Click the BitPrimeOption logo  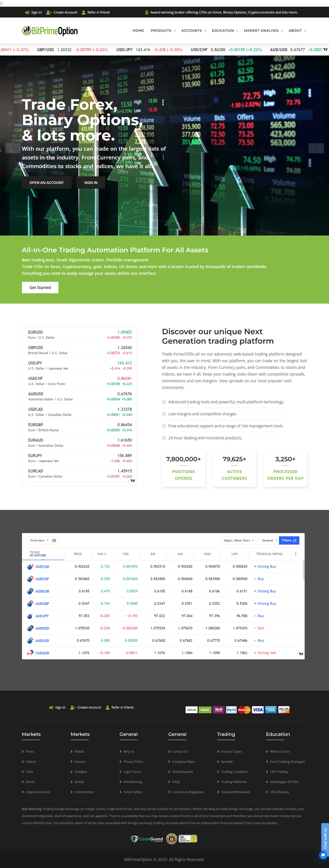pos(50,31)
